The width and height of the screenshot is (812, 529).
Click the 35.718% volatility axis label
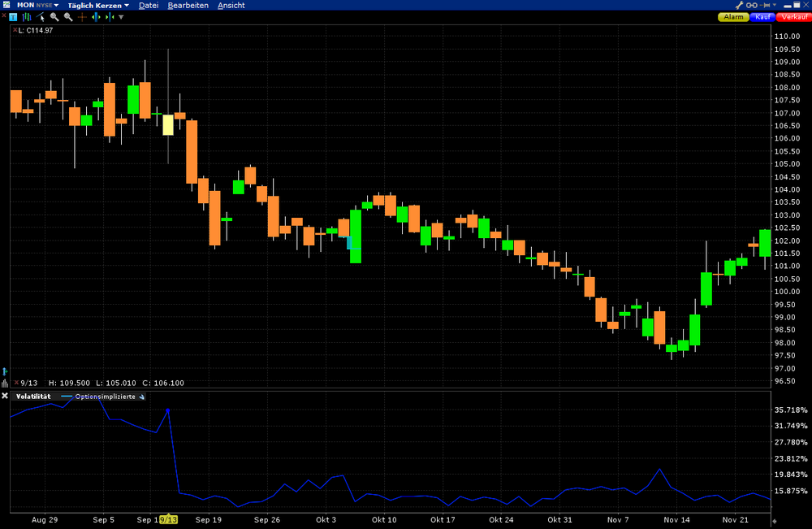tap(791, 410)
